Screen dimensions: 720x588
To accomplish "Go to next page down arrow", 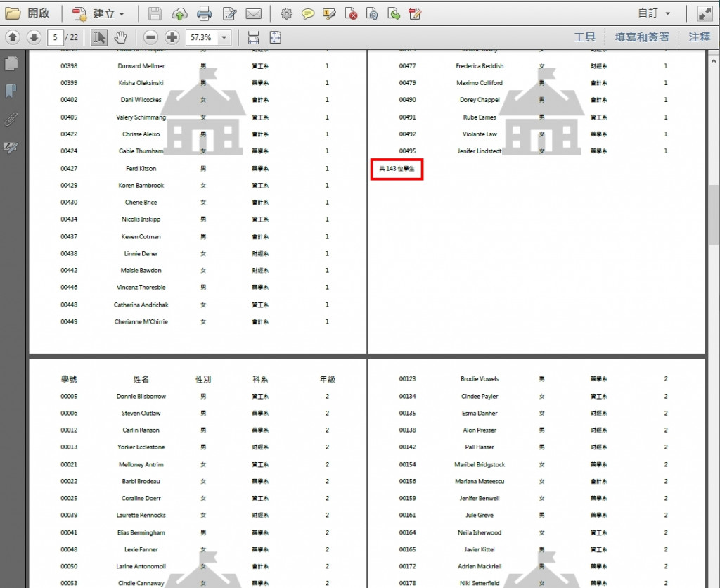I will (x=34, y=37).
